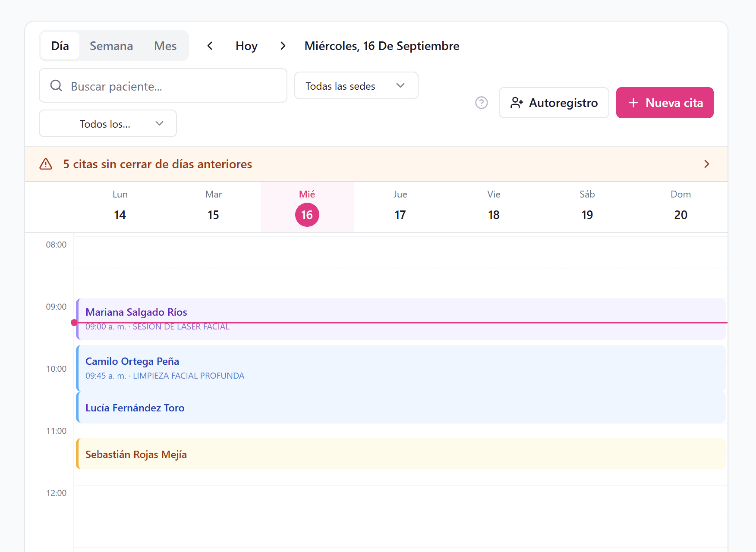This screenshot has height=552, width=756.
Task: Expand unclosed appointments banner chevron
Action: coord(706,164)
